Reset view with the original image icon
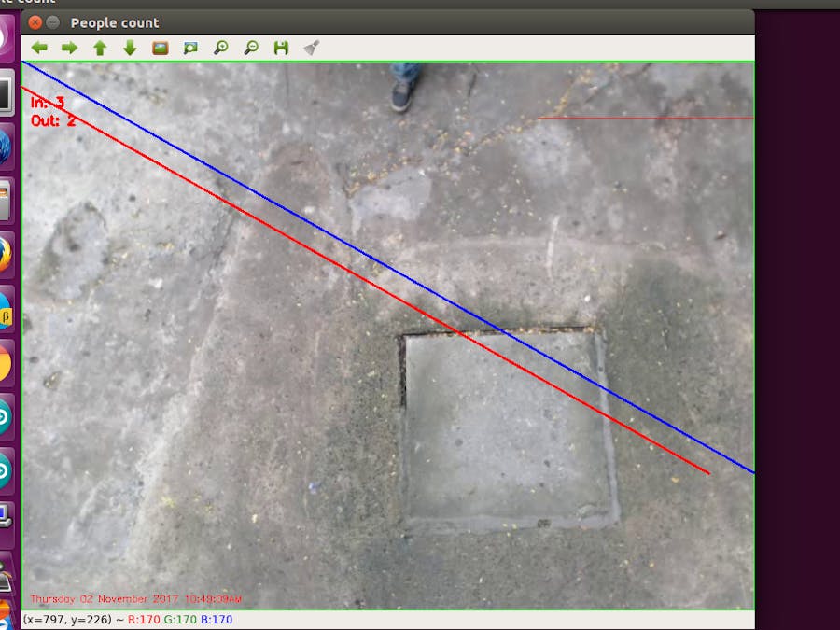840x630 pixels. (x=161, y=46)
